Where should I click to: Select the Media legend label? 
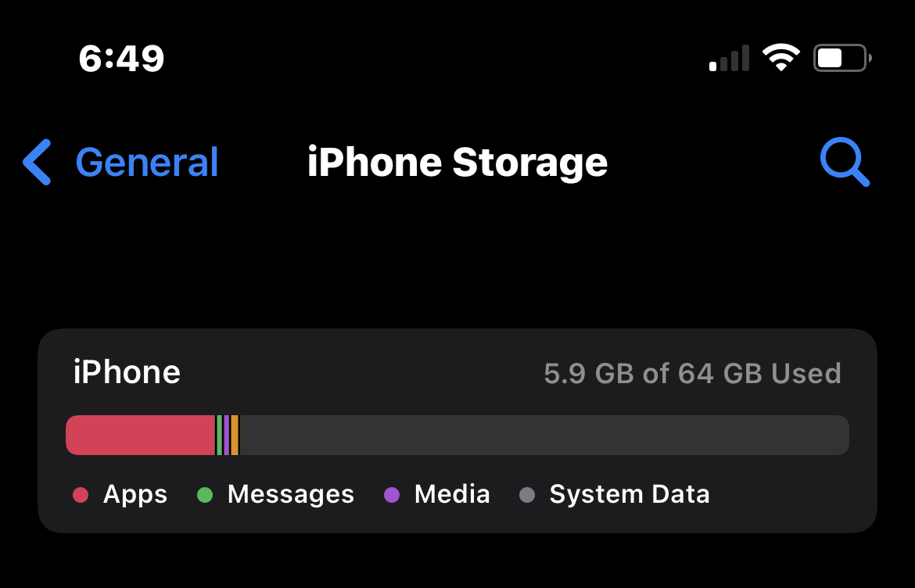[x=452, y=495]
